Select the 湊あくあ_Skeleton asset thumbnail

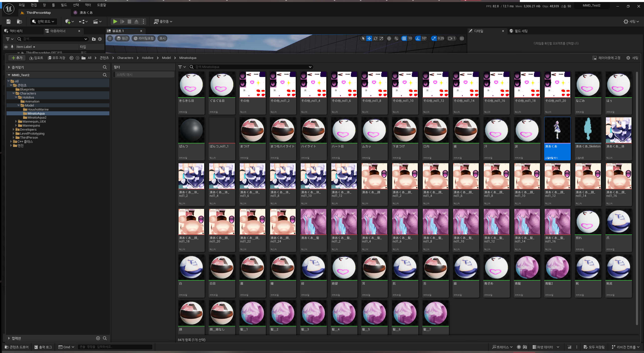point(588,130)
